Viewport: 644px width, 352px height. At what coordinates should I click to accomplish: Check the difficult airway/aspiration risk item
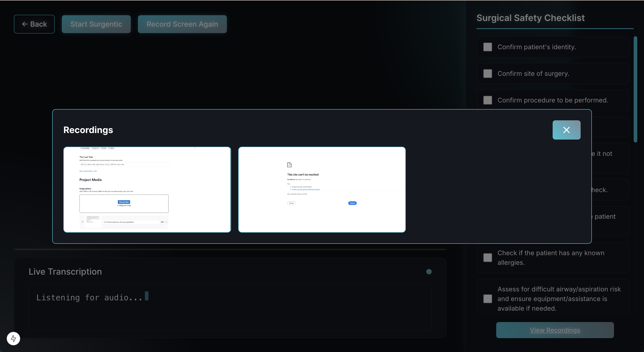click(487, 299)
